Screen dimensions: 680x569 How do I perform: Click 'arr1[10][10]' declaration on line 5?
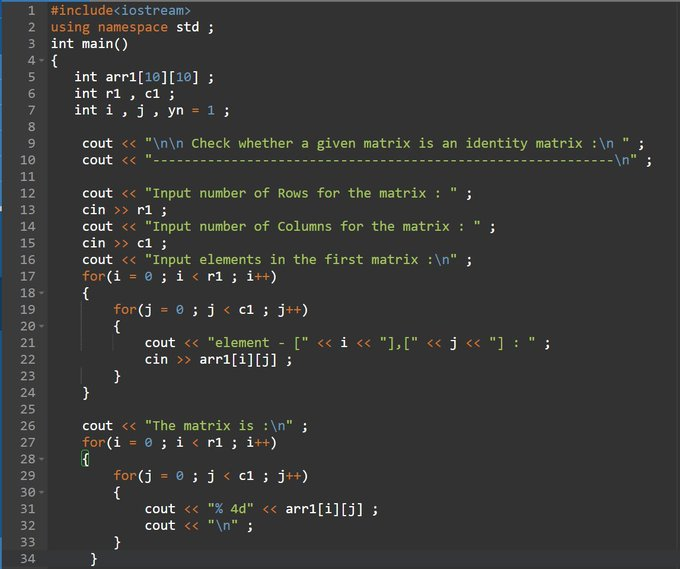pos(152,77)
